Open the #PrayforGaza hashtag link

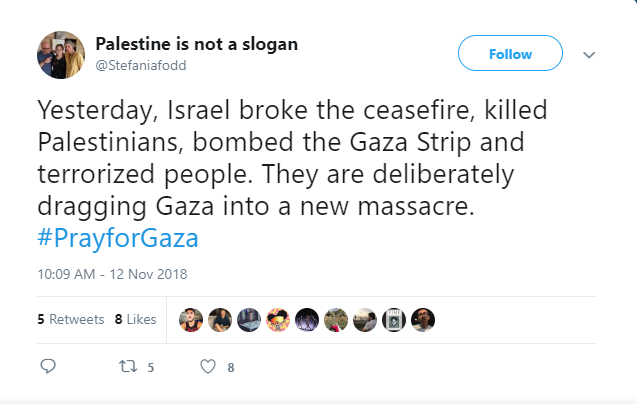pos(118,238)
